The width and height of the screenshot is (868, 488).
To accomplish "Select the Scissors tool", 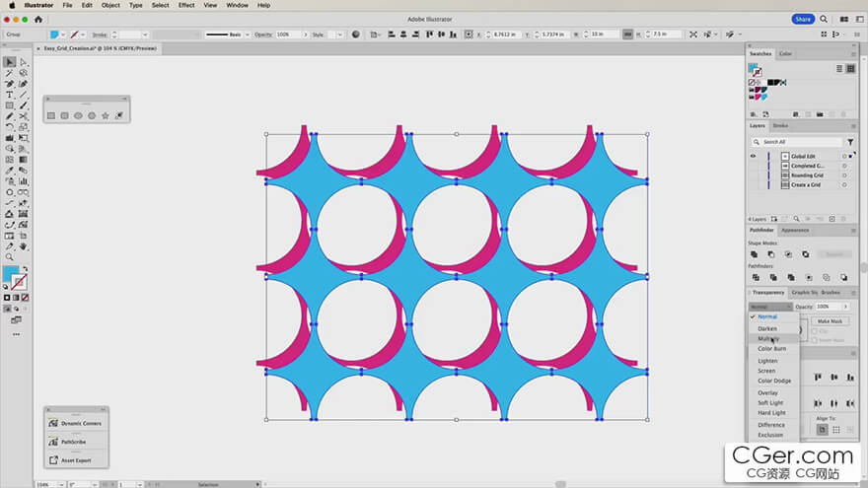I will (24, 116).
